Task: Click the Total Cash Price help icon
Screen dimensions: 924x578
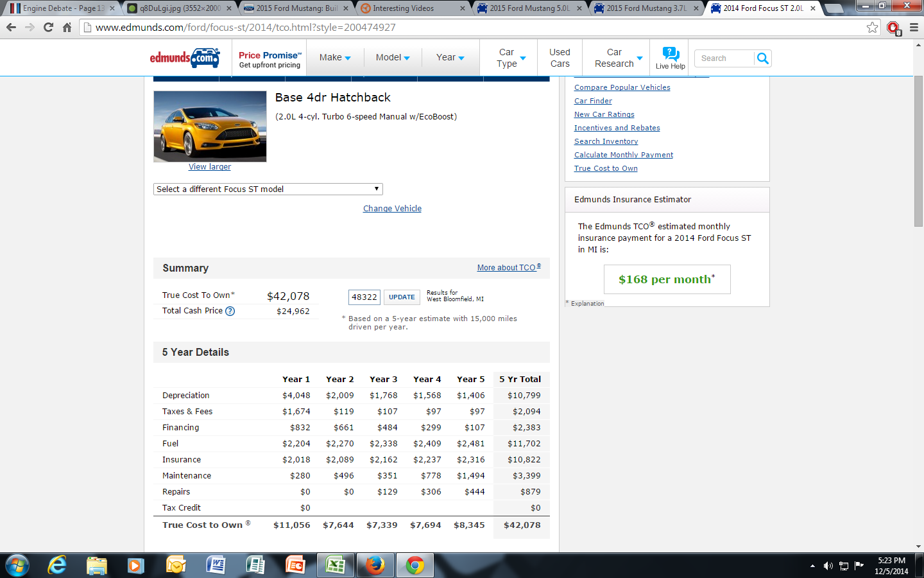Action: 230,311
